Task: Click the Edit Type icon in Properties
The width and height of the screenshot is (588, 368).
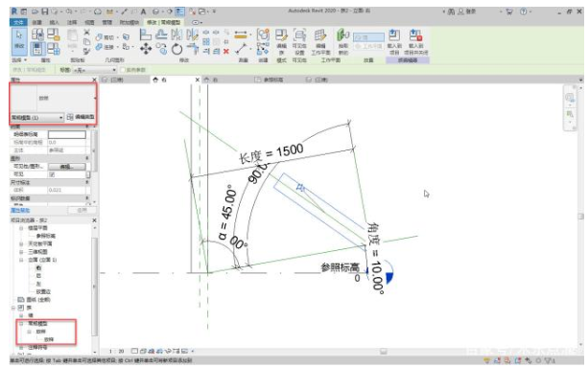Action: coord(81,117)
